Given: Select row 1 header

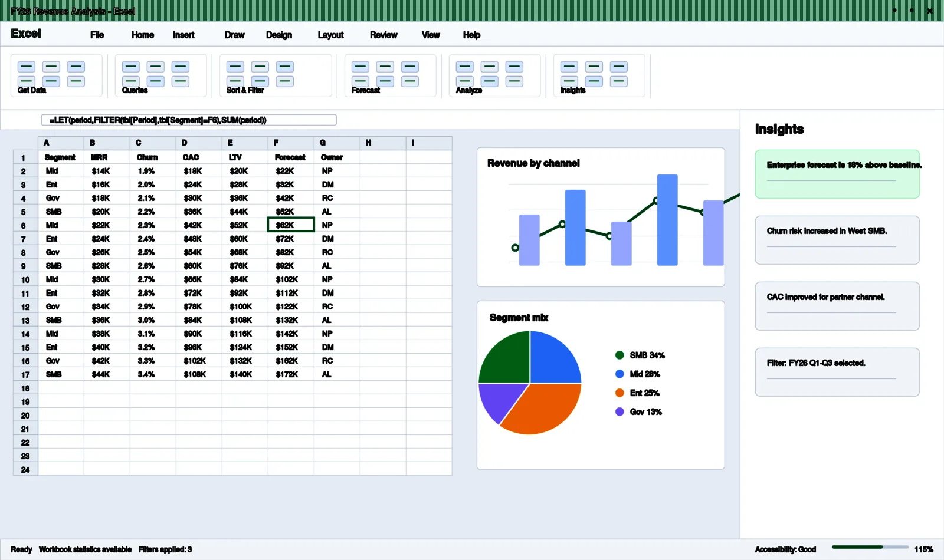Looking at the screenshot, I should click(x=25, y=157).
